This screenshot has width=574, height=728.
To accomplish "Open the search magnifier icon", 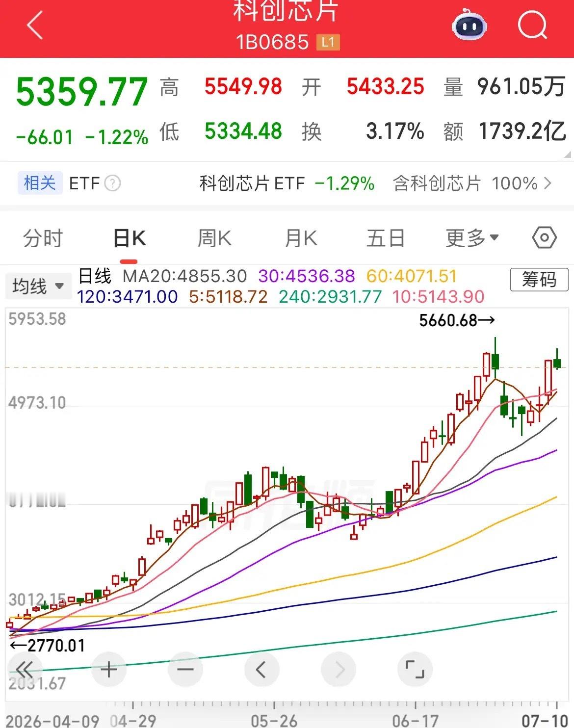I will (x=532, y=24).
